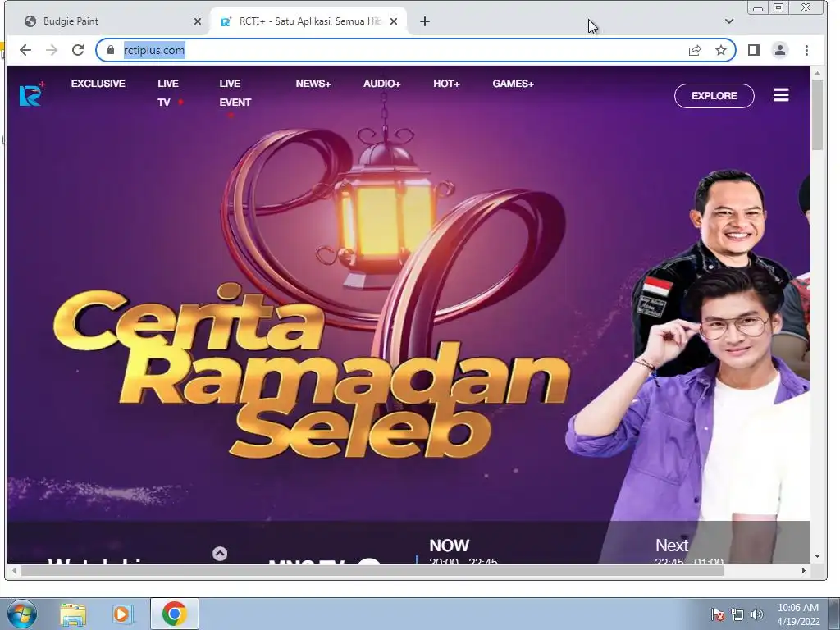Open the browser side panel icon
Viewport: 840px width, 630px height.
pyautogui.click(x=754, y=50)
